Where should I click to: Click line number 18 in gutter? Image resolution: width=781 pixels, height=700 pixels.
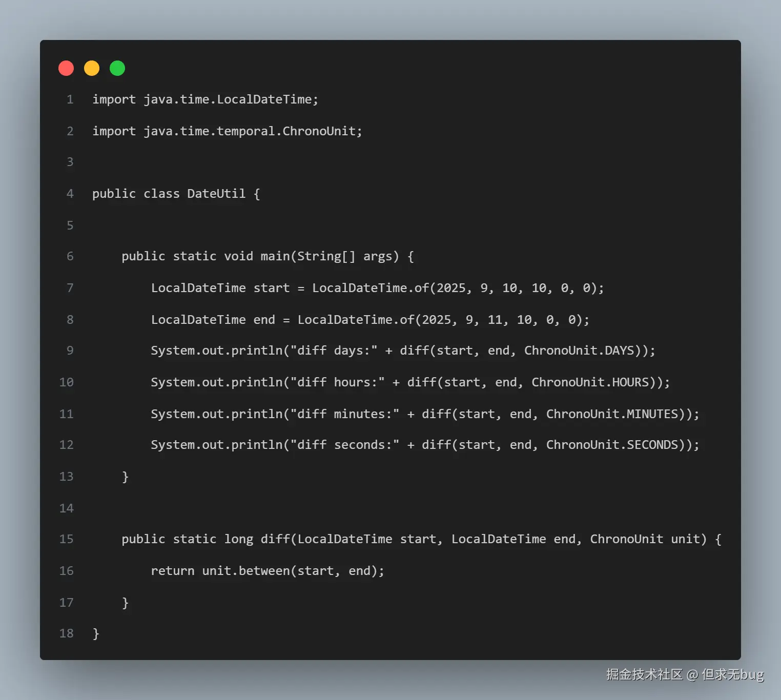point(67,633)
